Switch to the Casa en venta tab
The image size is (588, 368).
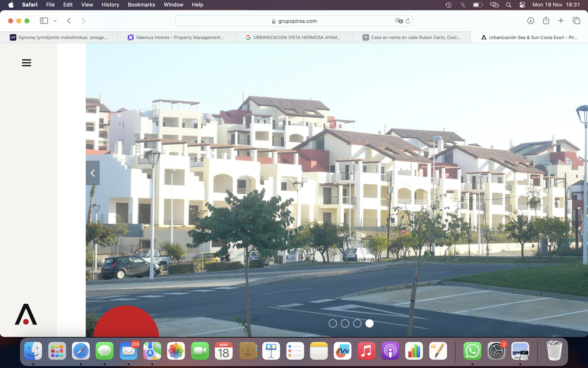coord(411,38)
